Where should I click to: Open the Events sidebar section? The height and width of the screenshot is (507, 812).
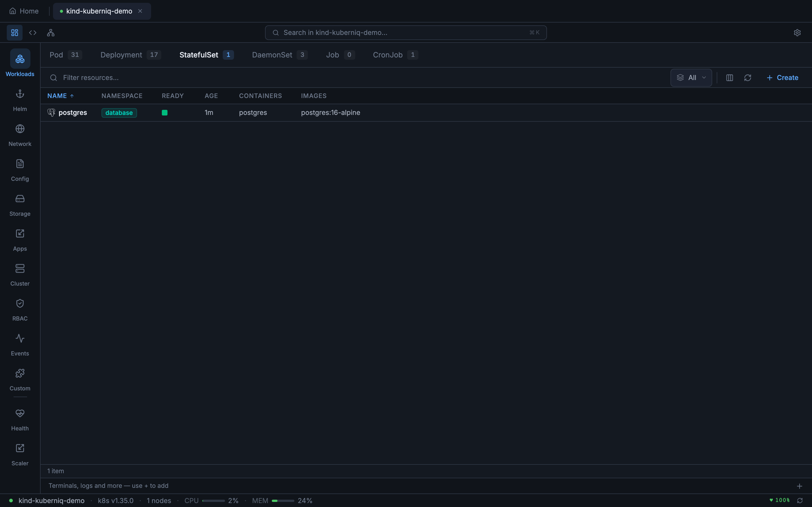(19, 344)
